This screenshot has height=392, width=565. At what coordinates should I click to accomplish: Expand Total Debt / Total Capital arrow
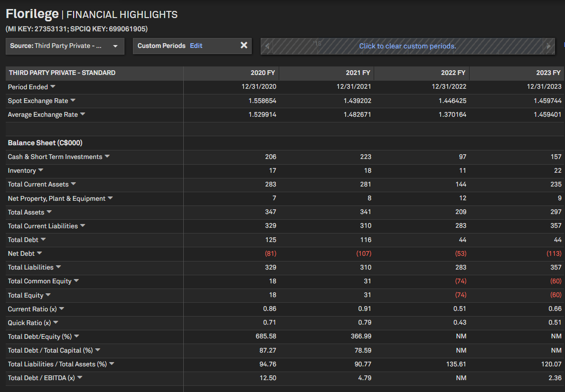point(98,350)
